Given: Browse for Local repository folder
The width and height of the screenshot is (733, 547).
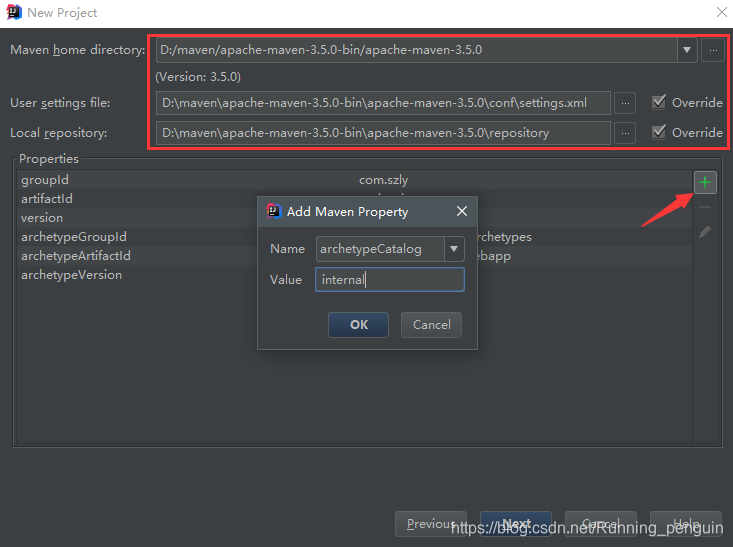Looking at the screenshot, I should (x=625, y=133).
